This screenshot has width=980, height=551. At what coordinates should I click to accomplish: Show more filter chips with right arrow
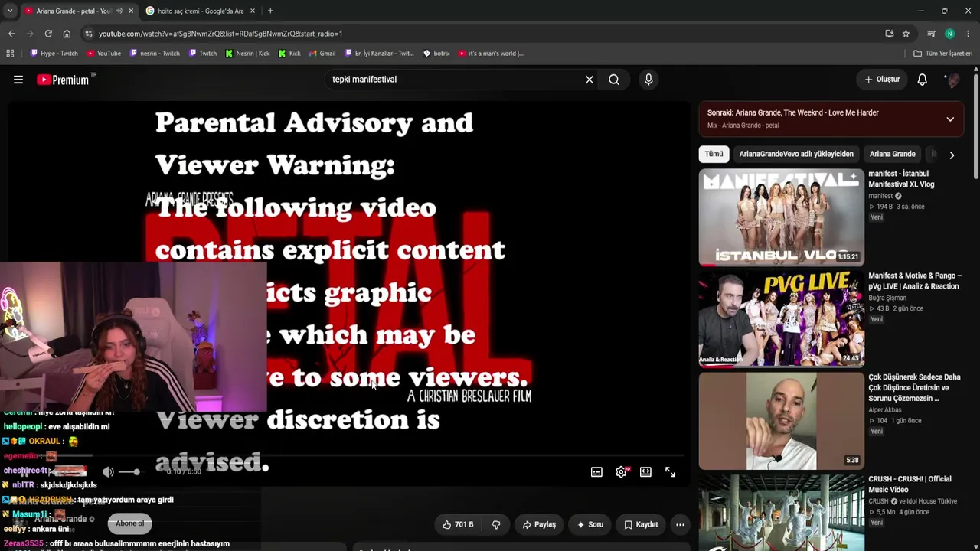pyautogui.click(x=952, y=155)
